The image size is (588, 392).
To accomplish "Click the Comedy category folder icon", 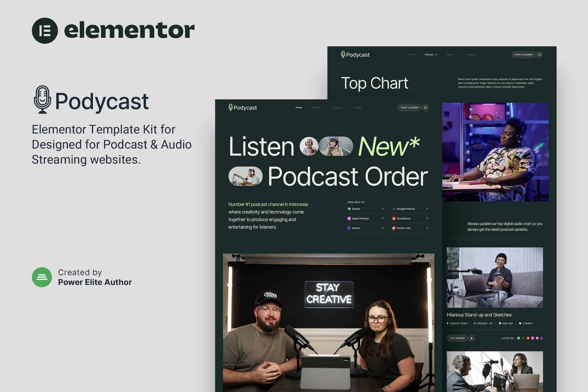I will point(520,323).
